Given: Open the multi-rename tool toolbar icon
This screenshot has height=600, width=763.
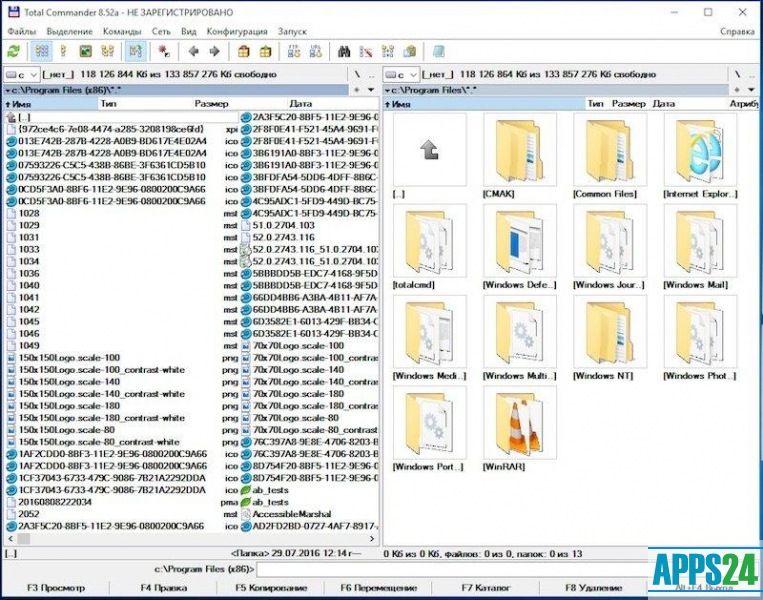Looking at the screenshot, I should coord(365,52).
